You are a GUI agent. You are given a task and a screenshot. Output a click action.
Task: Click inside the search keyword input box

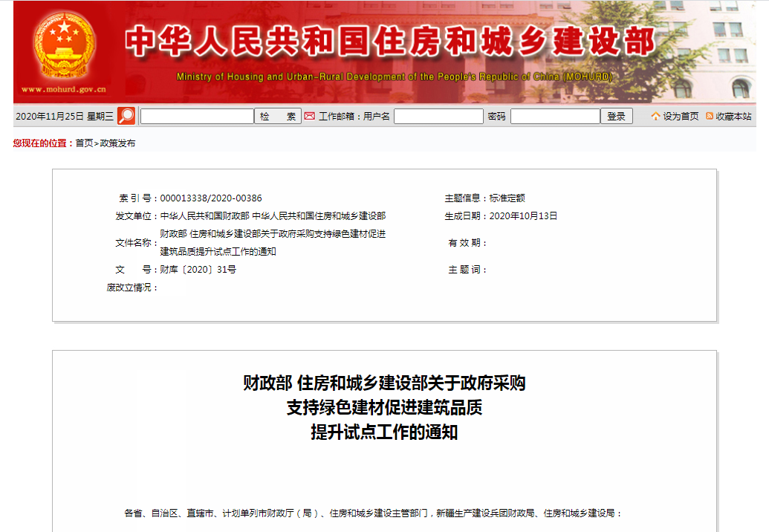click(x=197, y=116)
